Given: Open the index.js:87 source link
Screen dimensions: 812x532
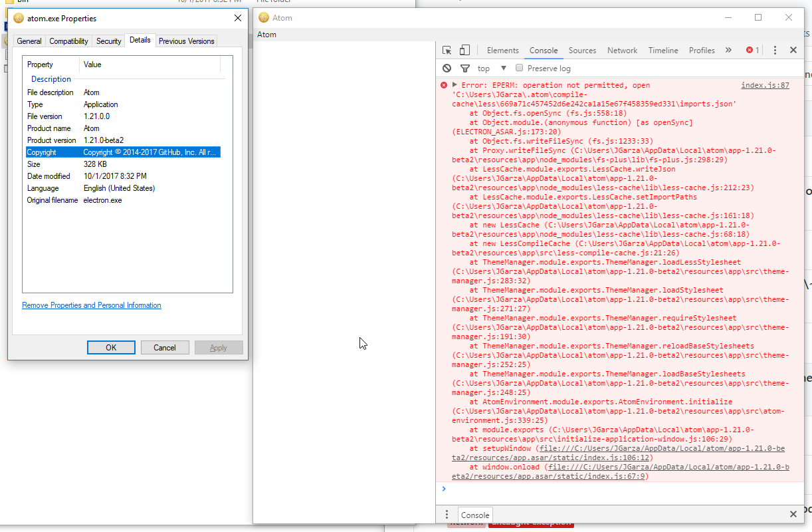Looking at the screenshot, I should (765, 85).
